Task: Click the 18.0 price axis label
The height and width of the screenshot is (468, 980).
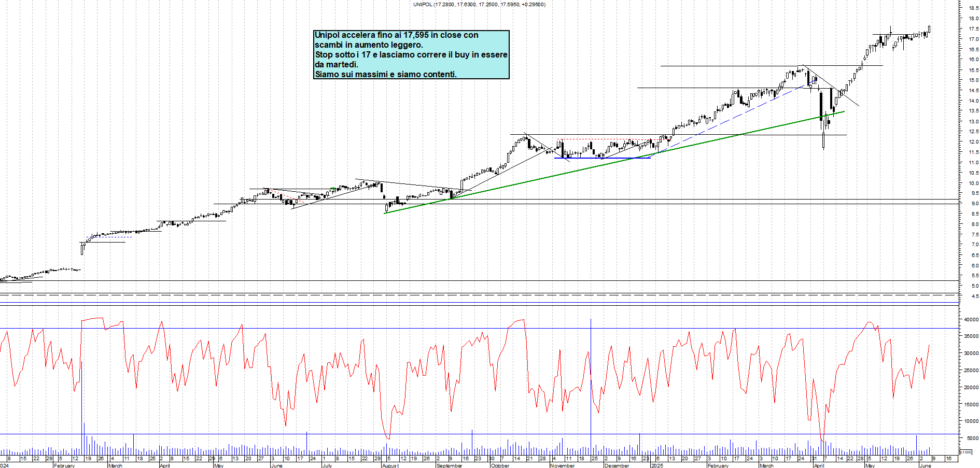Action: [x=973, y=19]
